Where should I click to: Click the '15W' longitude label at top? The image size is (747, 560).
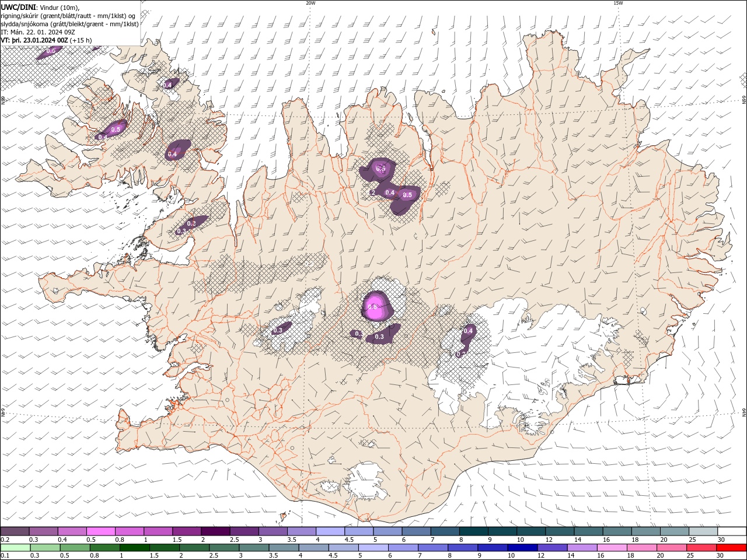pyautogui.click(x=618, y=3)
